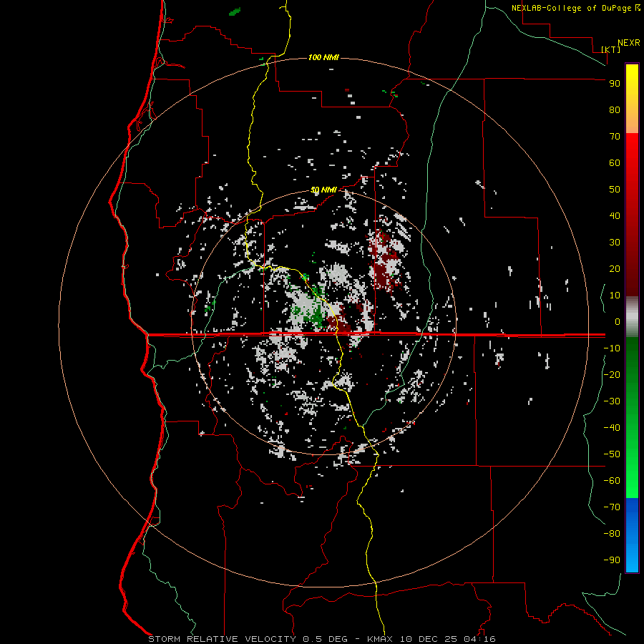This screenshot has height=644, width=644.
Task: Click the 70 value on the velocity scale
Action: [x=615, y=137]
